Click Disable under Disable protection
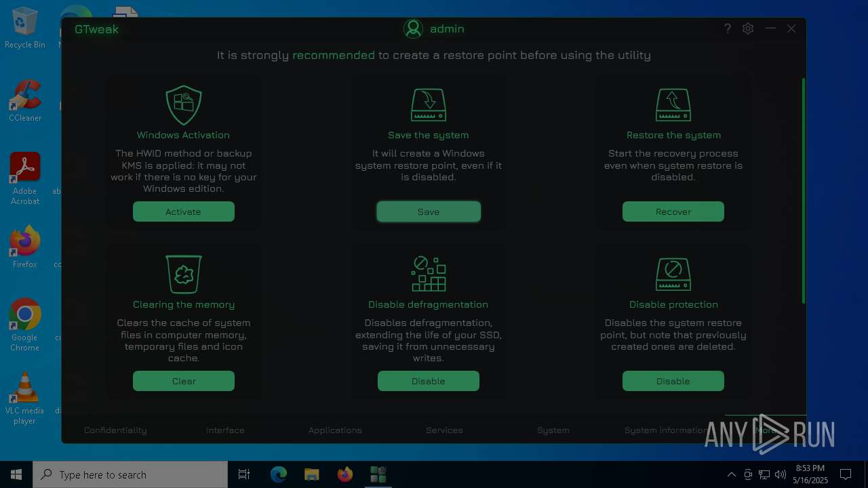Viewport: 868px width, 488px height. click(x=673, y=381)
